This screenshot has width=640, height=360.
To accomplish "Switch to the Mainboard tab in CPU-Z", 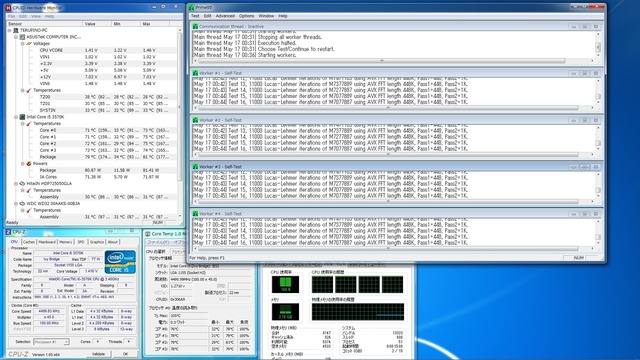I will click(x=47, y=242).
